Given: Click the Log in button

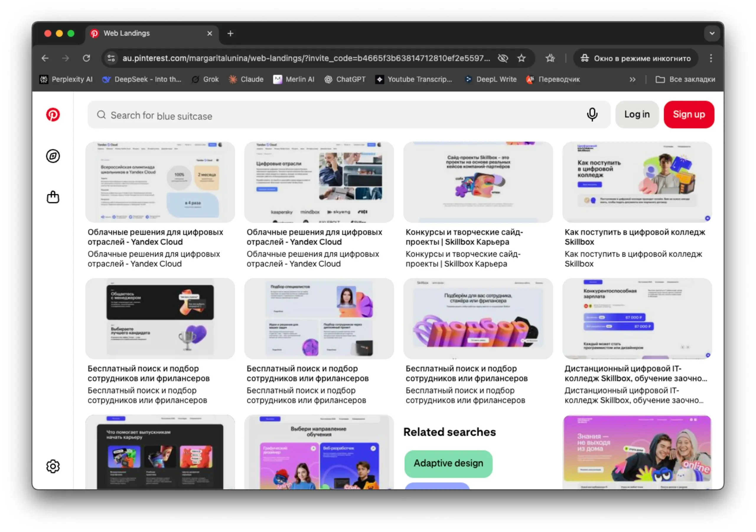Looking at the screenshot, I should (x=636, y=114).
